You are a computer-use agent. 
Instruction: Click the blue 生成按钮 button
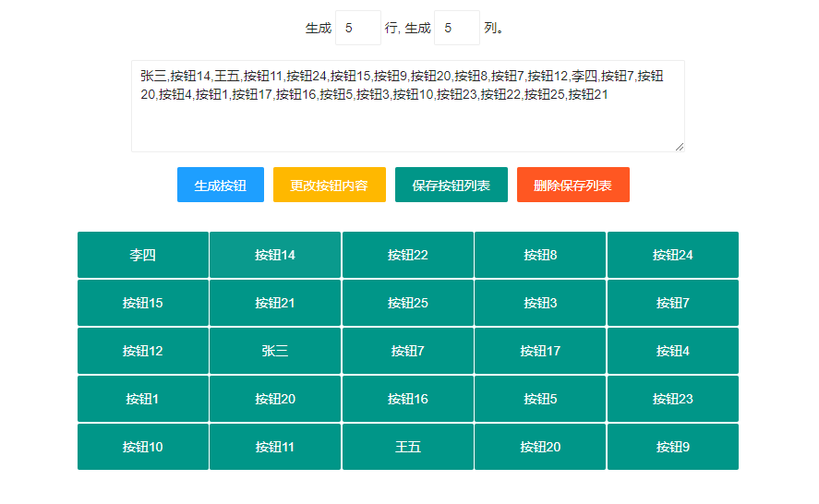[221, 185]
